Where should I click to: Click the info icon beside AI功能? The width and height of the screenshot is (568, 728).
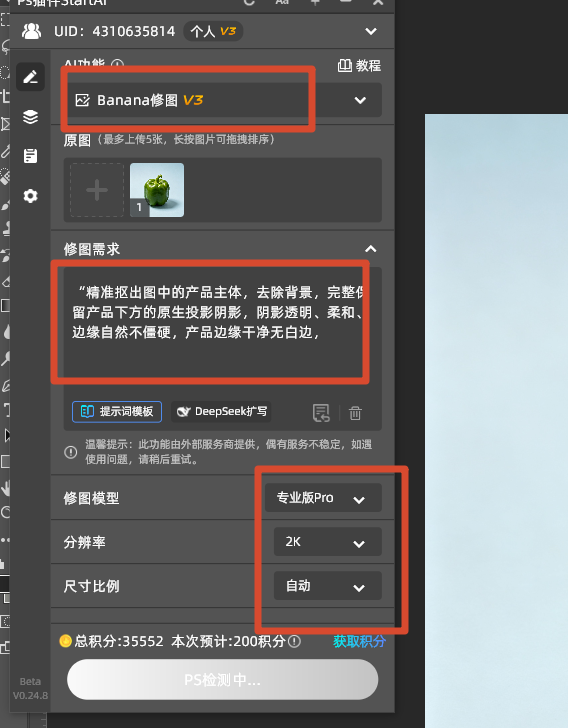pyautogui.click(x=118, y=65)
